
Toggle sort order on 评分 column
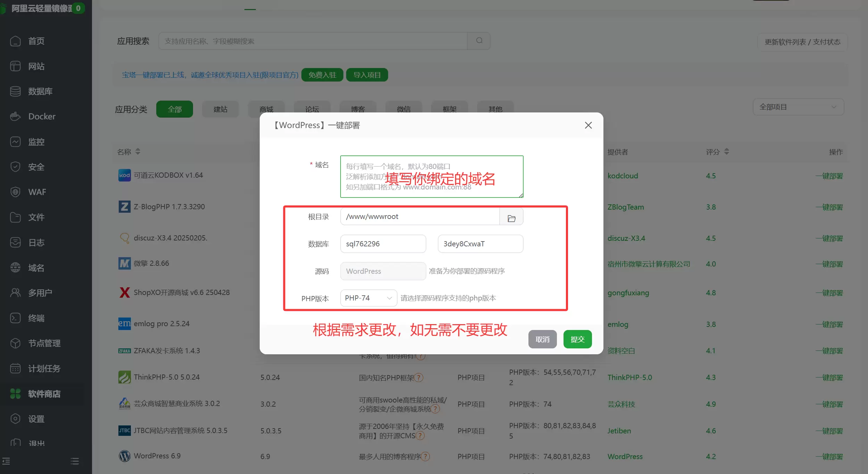click(x=727, y=152)
